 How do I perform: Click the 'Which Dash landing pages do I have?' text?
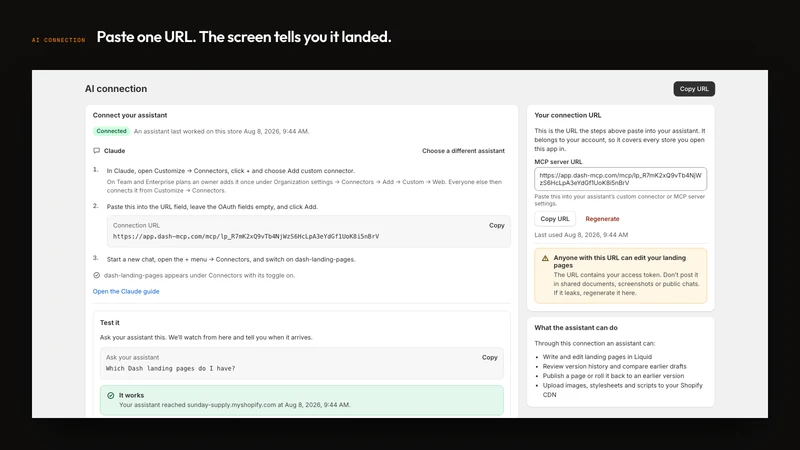tap(170, 368)
